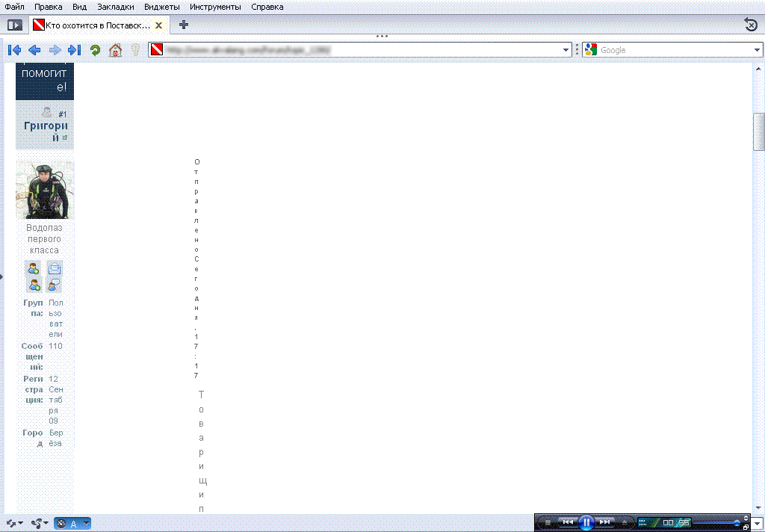Reload the current page
This screenshot has width=765, height=532.
(x=95, y=50)
